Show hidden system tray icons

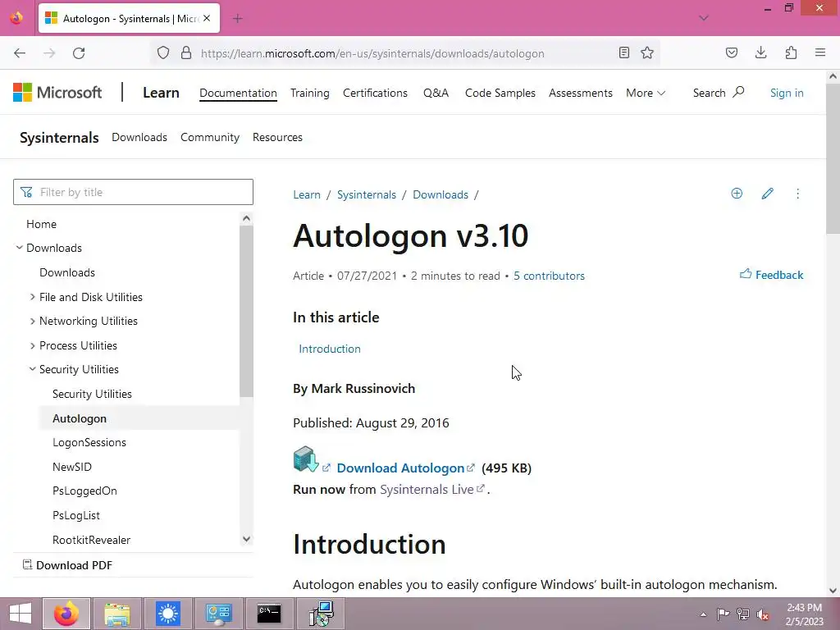click(x=703, y=614)
